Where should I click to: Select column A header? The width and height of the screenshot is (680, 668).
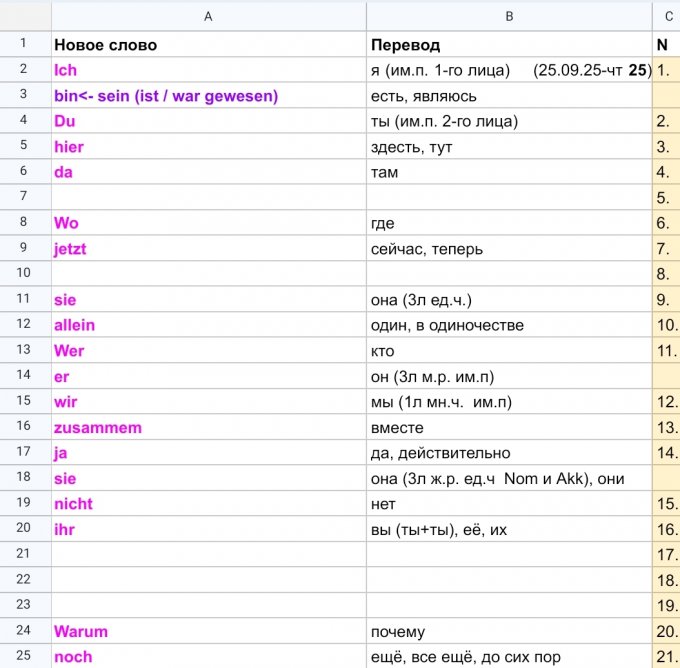tap(208, 16)
